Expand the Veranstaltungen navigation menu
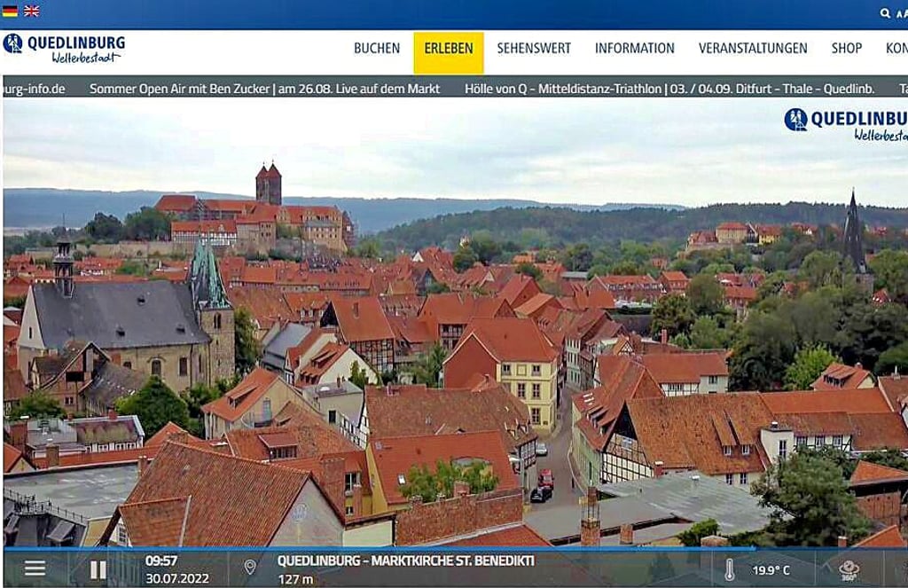Viewport: 908px width, 588px height. point(753,49)
